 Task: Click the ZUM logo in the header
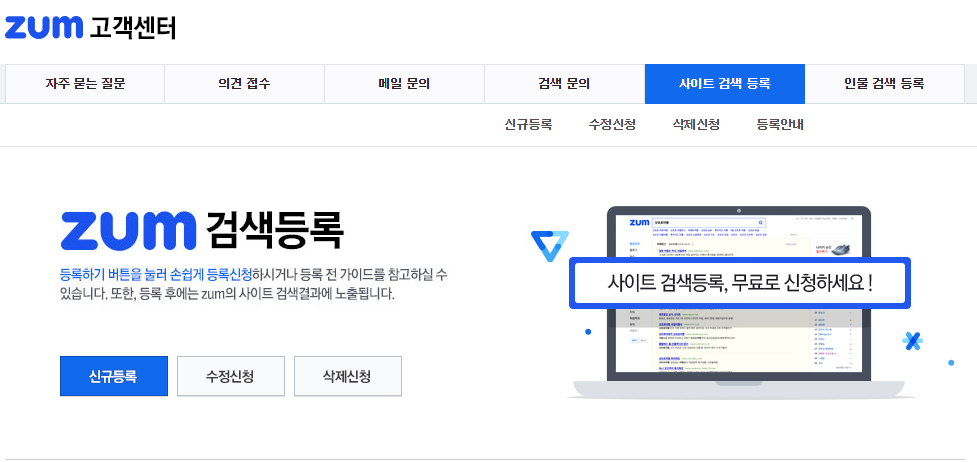coord(44,27)
